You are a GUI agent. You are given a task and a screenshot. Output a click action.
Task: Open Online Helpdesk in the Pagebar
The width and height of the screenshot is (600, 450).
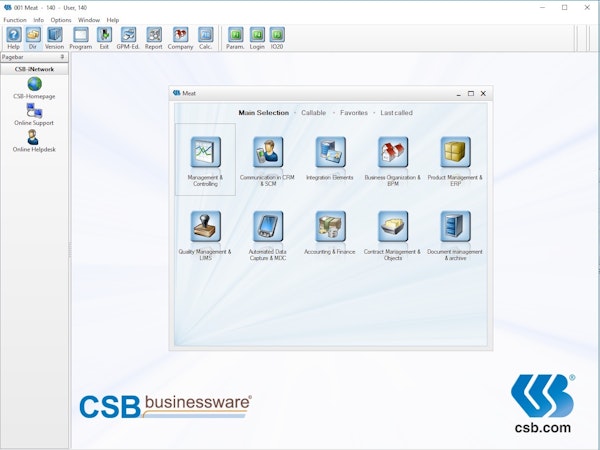(34, 141)
